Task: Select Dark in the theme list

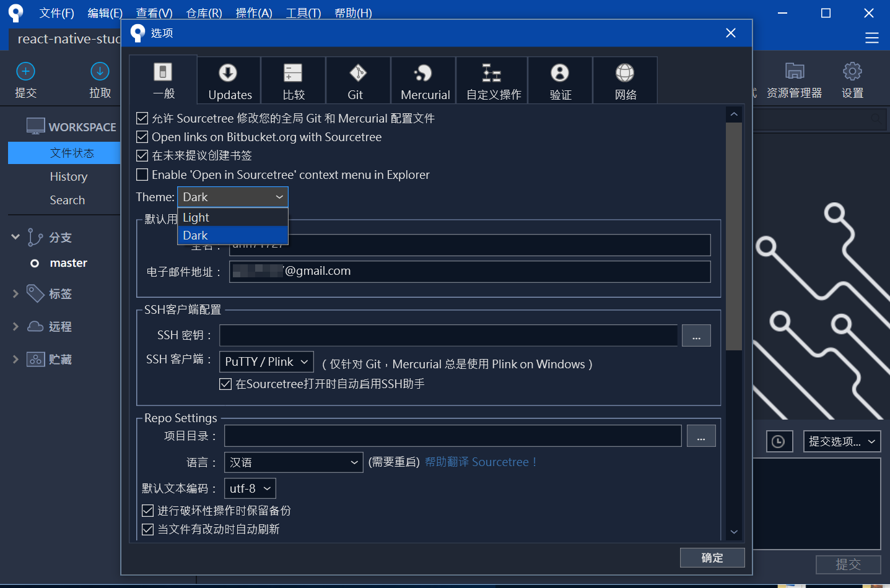Action: pyautogui.click(x=233, y=235)
